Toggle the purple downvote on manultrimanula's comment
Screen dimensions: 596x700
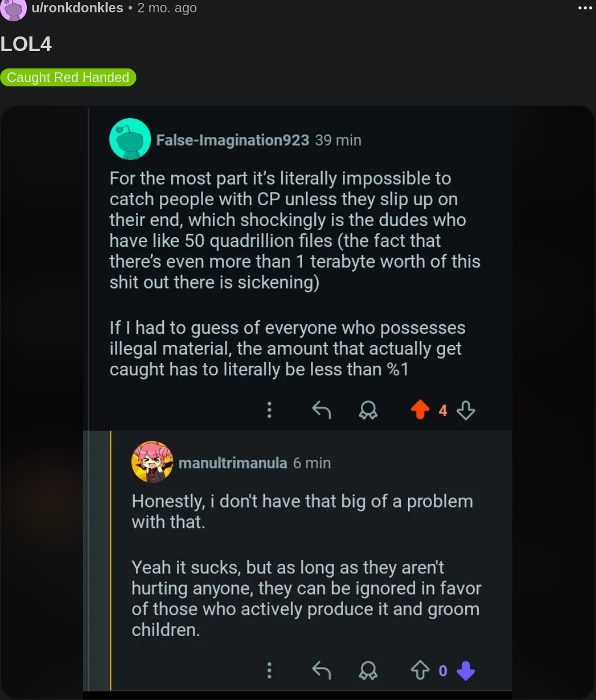(466, 670)
